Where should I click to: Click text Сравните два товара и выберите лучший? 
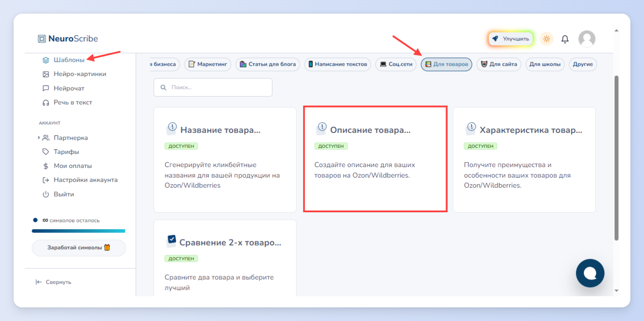point(219,283)
